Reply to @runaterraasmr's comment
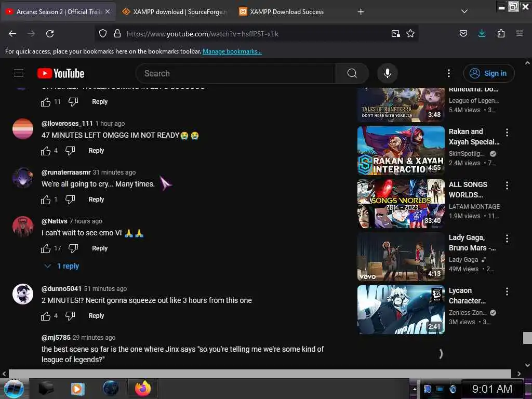 [96, 199]
